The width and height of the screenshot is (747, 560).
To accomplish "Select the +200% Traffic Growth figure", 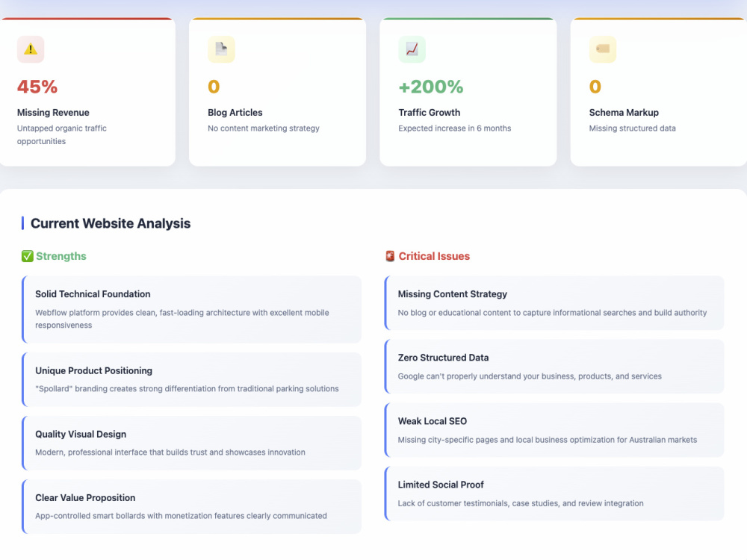I will 431,87.
